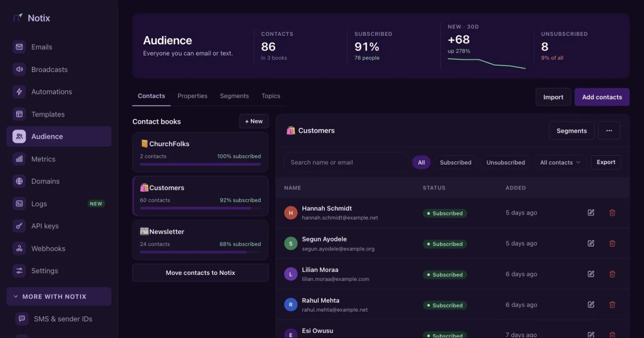Open the Newsletter contact book card
This screenshot has width=644, height=338.
[200, 240]
